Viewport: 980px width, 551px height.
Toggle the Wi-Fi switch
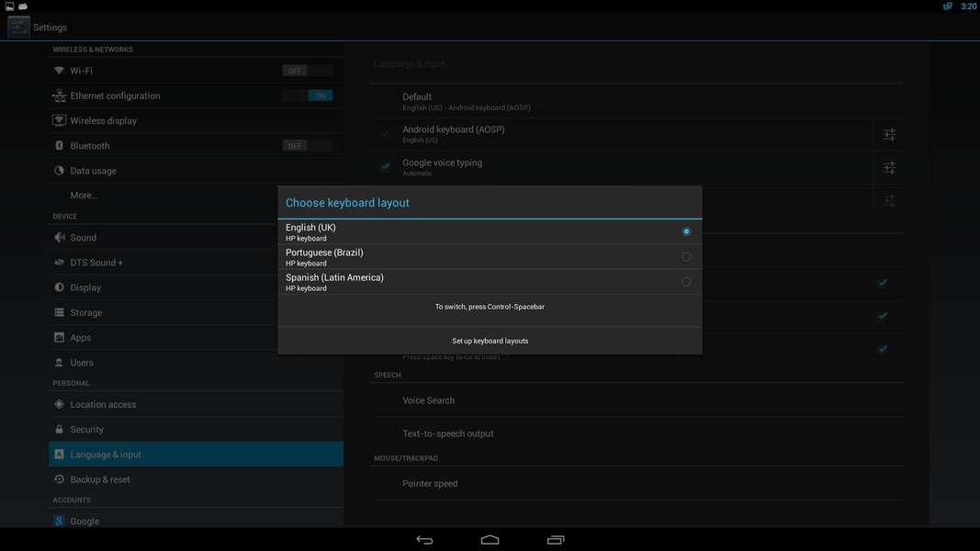click(308, 71)
